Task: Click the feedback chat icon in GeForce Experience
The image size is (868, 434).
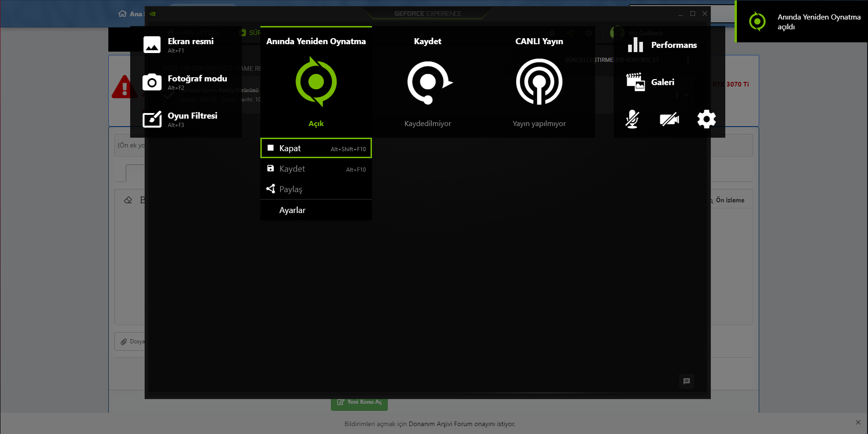Action: (x=687, y=381)
